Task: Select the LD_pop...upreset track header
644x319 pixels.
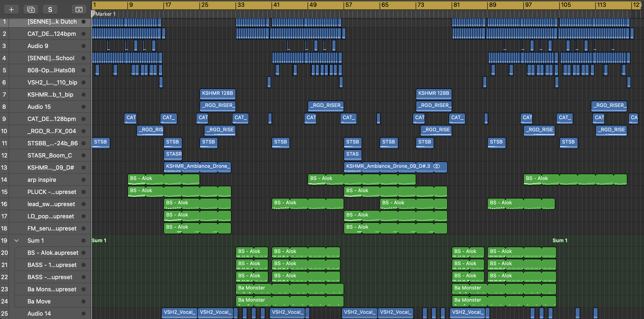Action: click(x=45, y=216)
